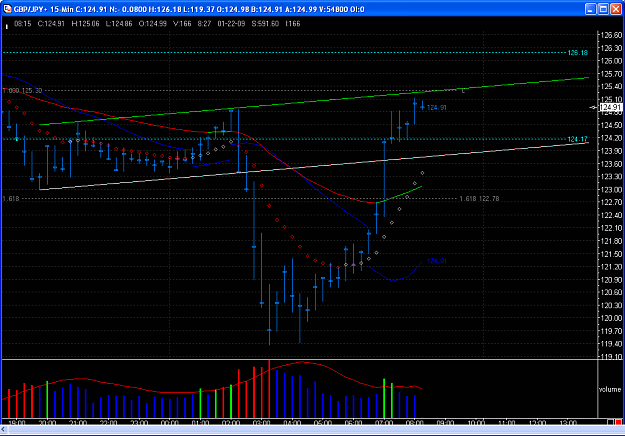625x436 pixels.
Task: Click the 'I:166' value in data bar
Action: point(293,24)
